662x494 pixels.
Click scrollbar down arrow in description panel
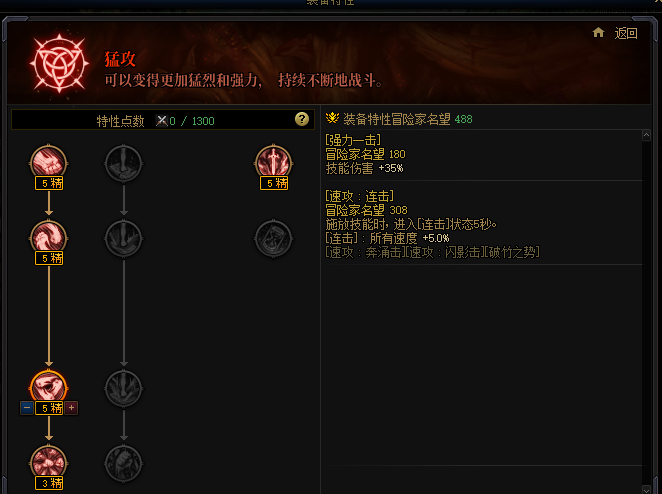(x=646, y=489)
